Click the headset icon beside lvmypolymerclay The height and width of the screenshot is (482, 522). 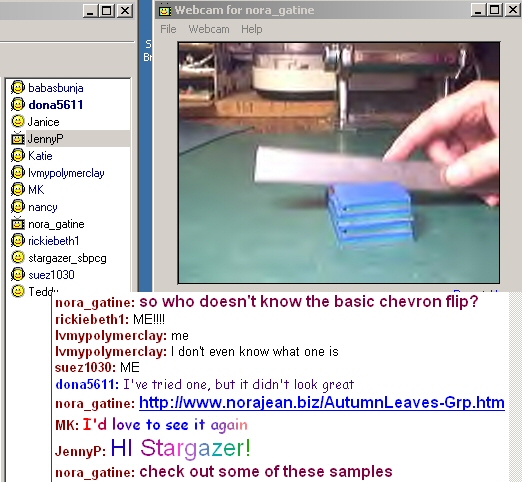pos(18,173)
